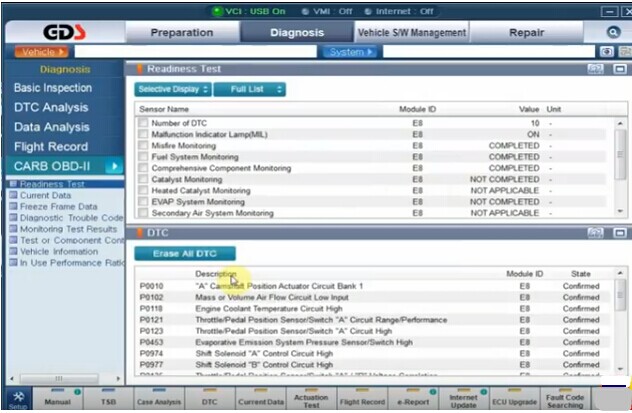Click sidebar horizontal scroll right arrow
The width and height of the screenshot is (632, 413).
click(118, 378)
